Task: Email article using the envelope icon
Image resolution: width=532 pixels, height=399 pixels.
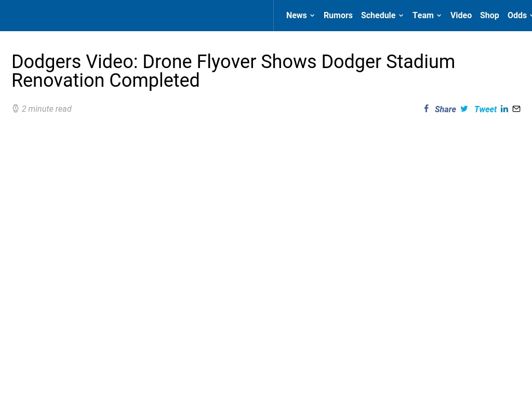Action: pos(516,109)
